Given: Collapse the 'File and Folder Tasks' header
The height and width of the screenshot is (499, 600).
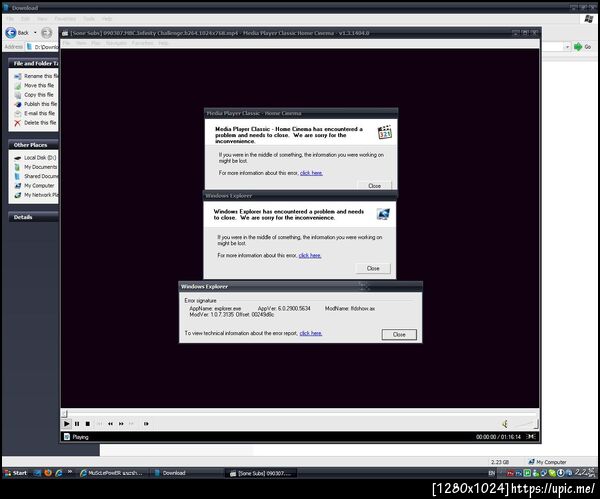Looking at the screenshot, I should click(x=33, y=63).
